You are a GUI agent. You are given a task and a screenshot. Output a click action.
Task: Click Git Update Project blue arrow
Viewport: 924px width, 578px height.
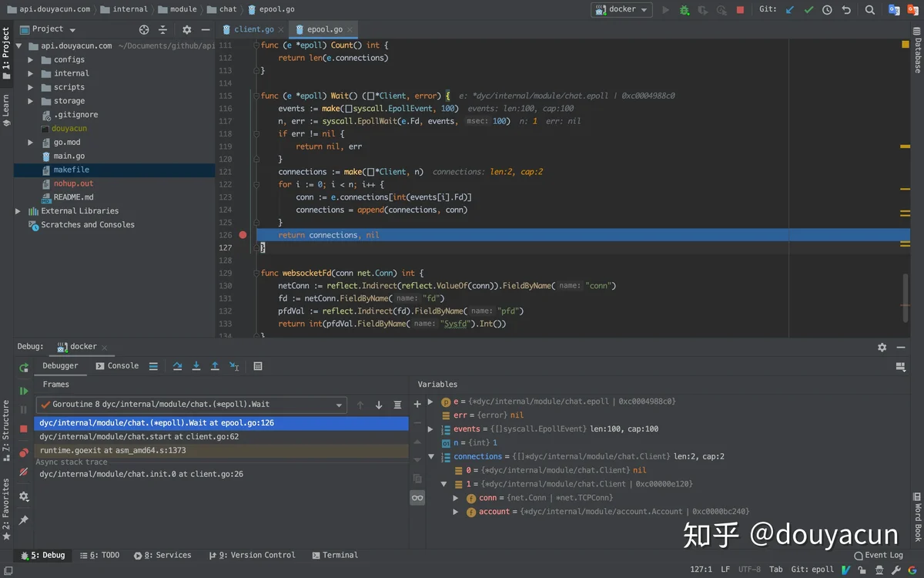(790, 10)
